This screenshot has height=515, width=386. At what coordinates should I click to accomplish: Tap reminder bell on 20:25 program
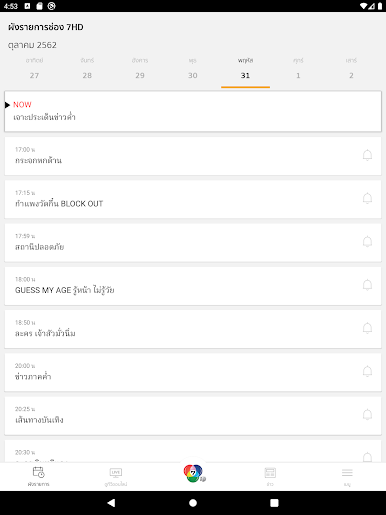(367, 415)
